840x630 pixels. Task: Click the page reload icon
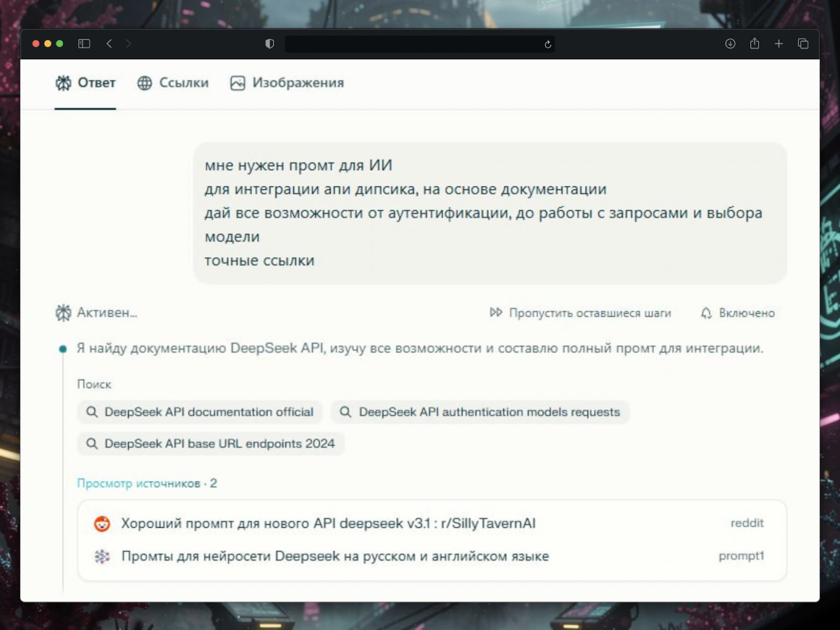tap(546, 44)
